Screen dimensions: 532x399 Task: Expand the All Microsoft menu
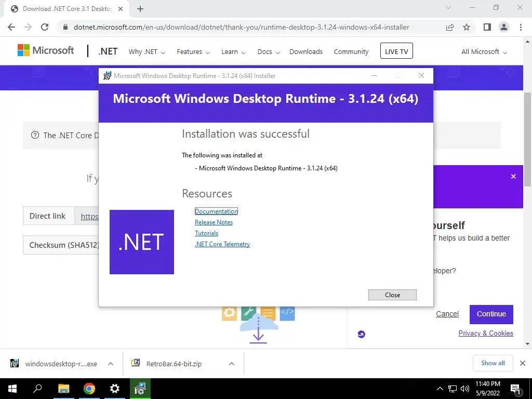[x=484, y=52]
